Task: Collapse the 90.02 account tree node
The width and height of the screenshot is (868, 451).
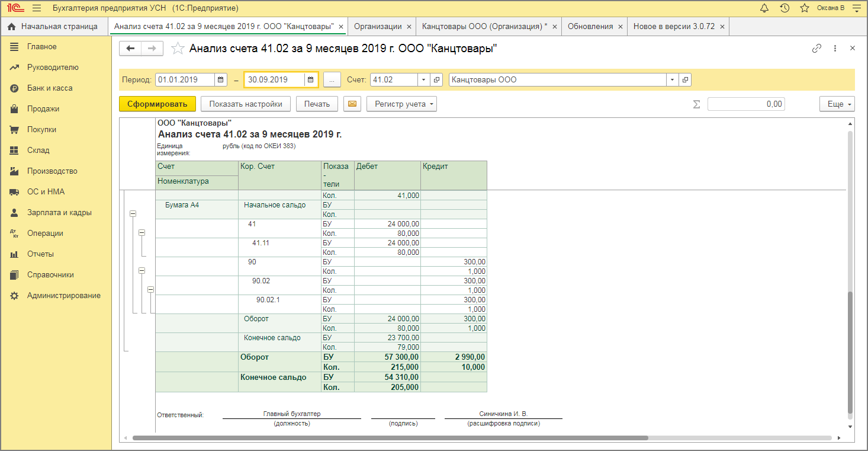Action: [150, 289]
